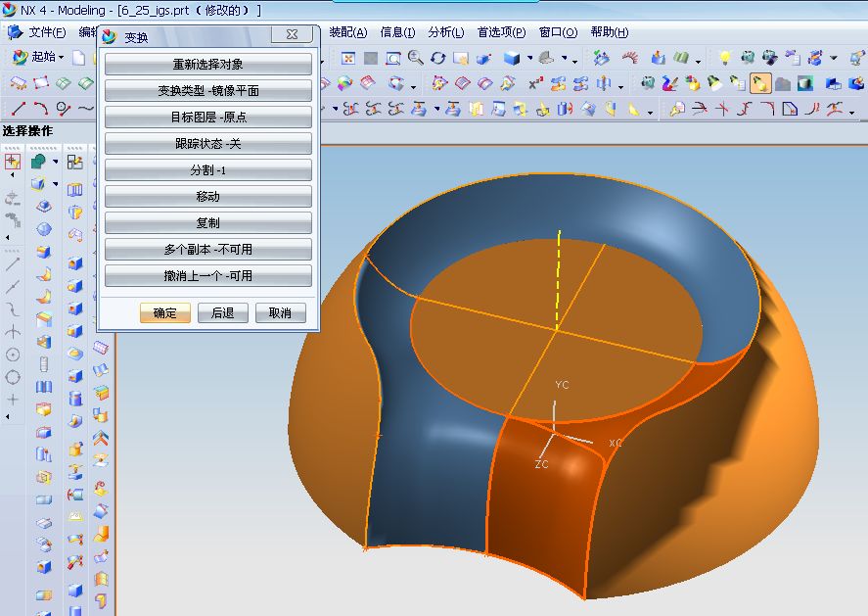Viewport: 868px width, 616px height.
Task: Toggle the 跟踪状态-关 tracking status button
Action: [208, 144]
